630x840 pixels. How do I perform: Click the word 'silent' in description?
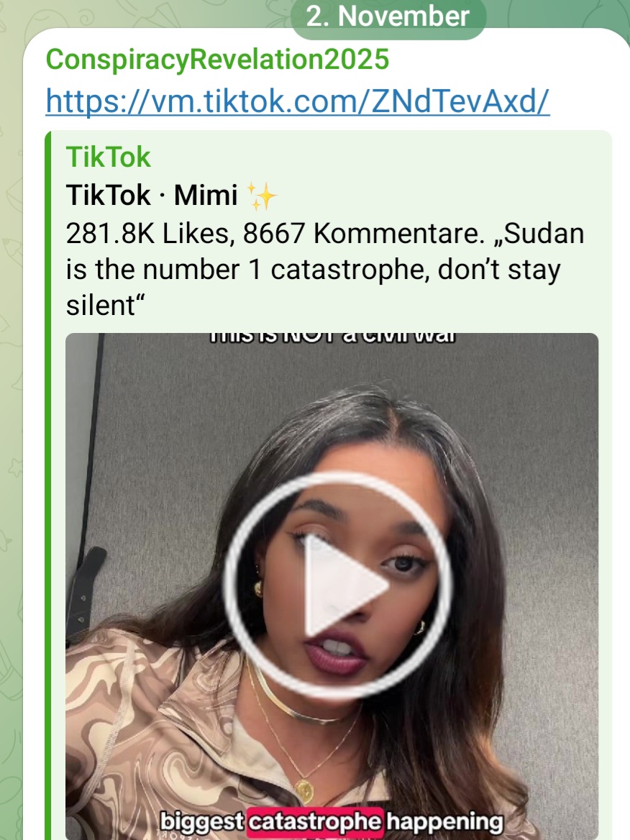101,306
